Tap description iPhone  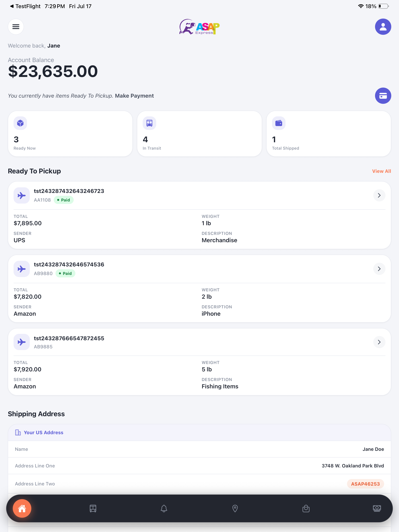point(211,314)
